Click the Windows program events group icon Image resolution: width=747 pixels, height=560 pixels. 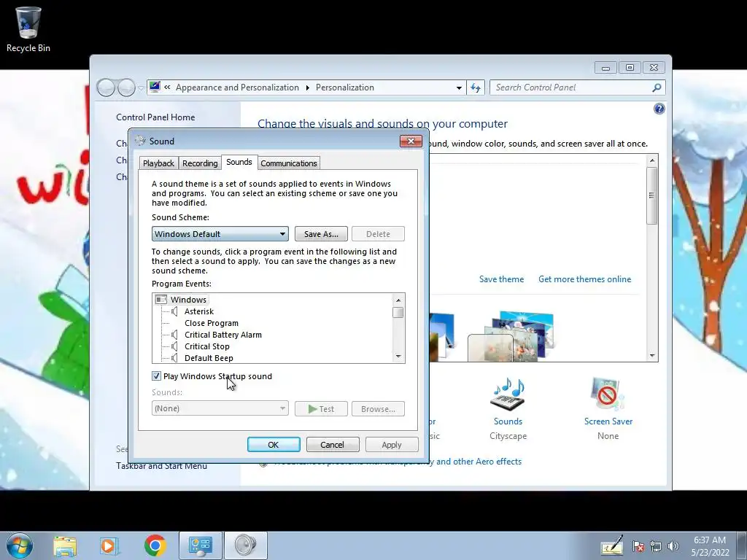click(x=161, y=300)
